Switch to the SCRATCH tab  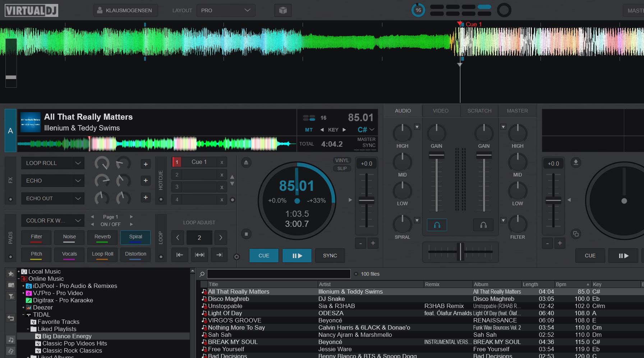pyautogui.click(x=479, y=111)
